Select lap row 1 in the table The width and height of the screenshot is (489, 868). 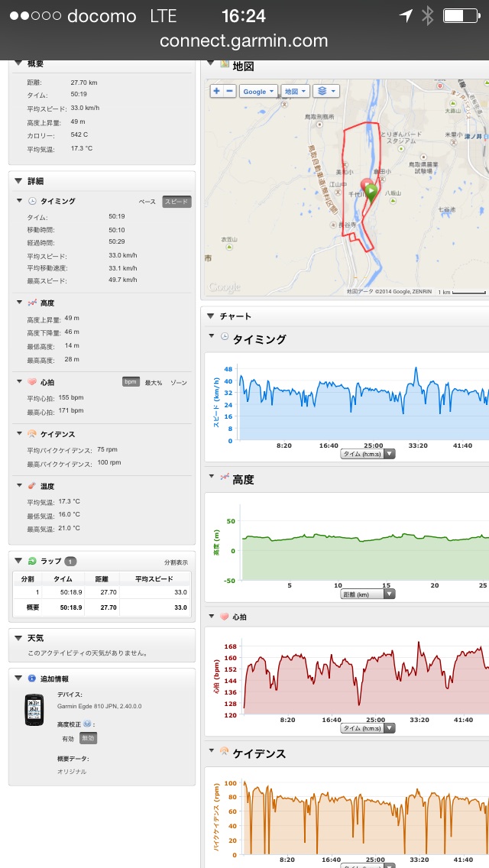(x=102, y=591)
